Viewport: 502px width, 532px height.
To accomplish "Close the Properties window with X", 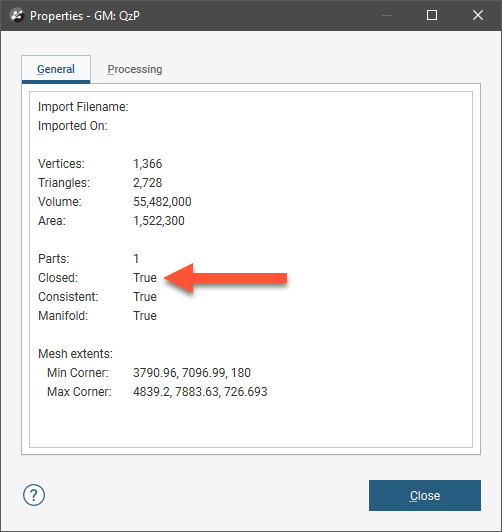I will click(x=478, y=15).
